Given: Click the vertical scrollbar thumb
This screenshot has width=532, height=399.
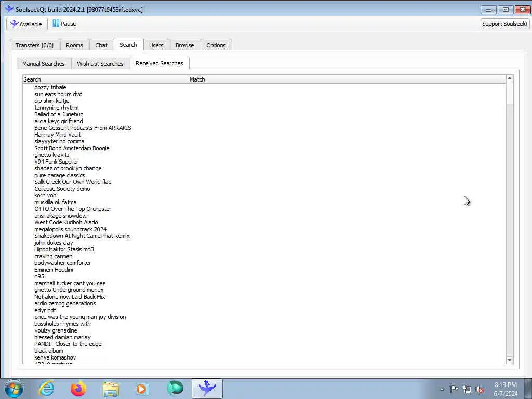Looking at the screenshot, I should tap(509, 94).
